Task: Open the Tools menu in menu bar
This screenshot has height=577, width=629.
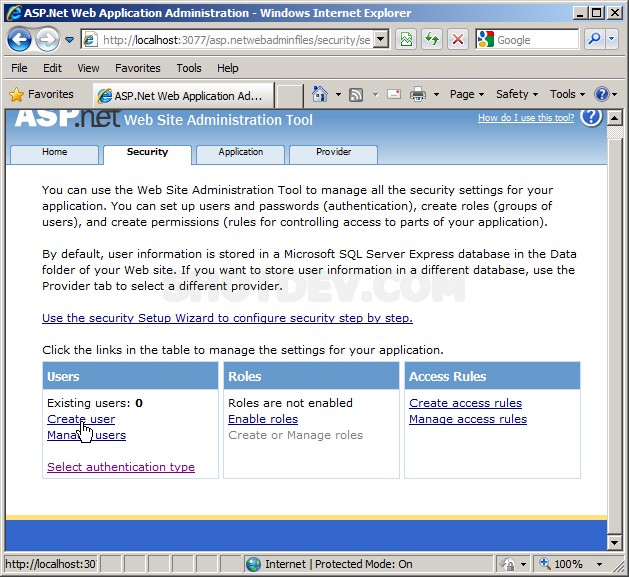Action: 189,68
